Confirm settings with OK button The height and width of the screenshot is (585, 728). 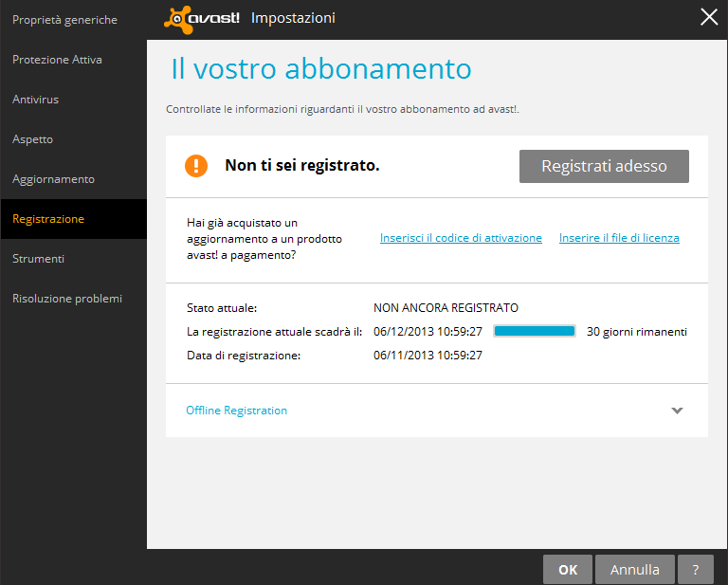click(x=568, y=570)
